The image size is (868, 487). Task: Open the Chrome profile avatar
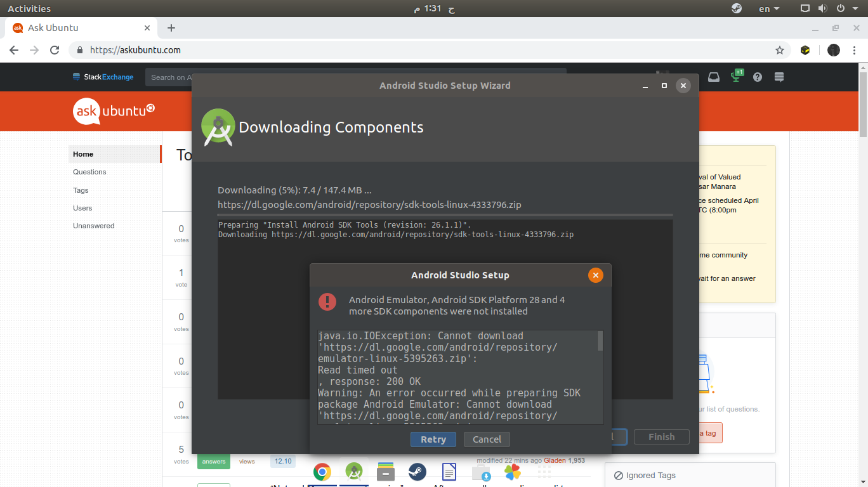(834, 50)
